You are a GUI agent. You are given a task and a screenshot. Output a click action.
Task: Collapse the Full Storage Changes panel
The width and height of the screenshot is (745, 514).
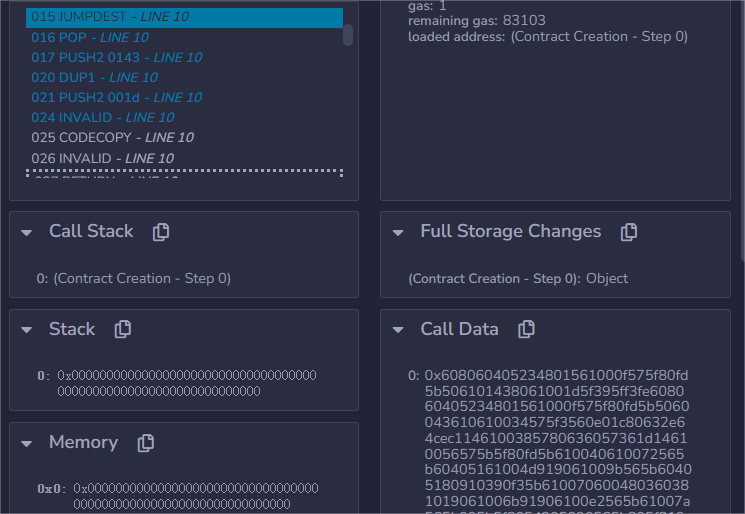click(x=399, y=232)
